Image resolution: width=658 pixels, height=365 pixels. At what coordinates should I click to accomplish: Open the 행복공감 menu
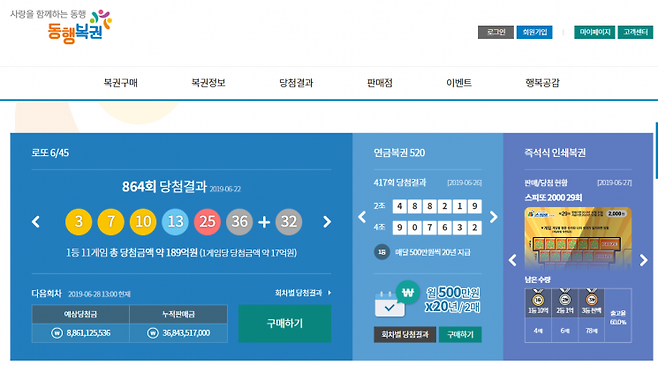point(542,83)
